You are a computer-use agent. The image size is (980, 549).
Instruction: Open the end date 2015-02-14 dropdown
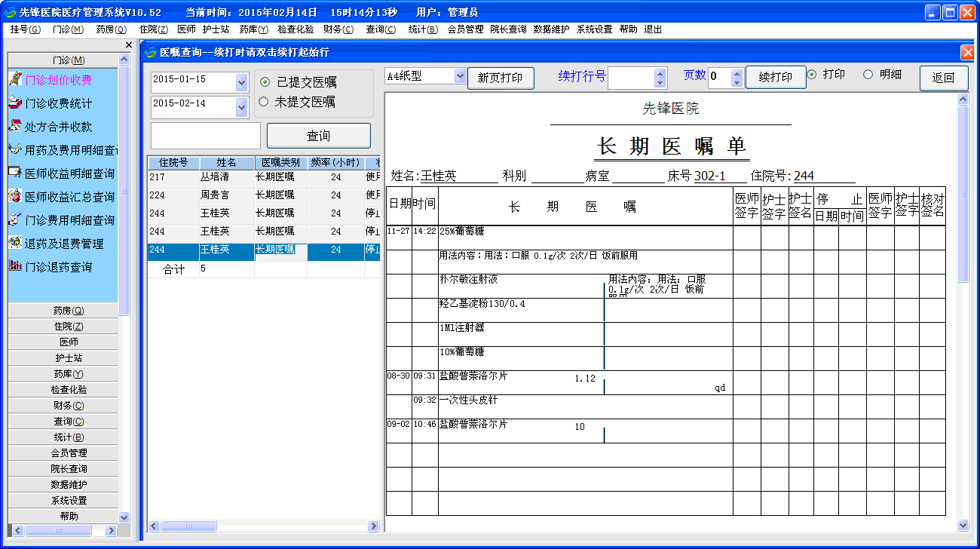(241, 106)
